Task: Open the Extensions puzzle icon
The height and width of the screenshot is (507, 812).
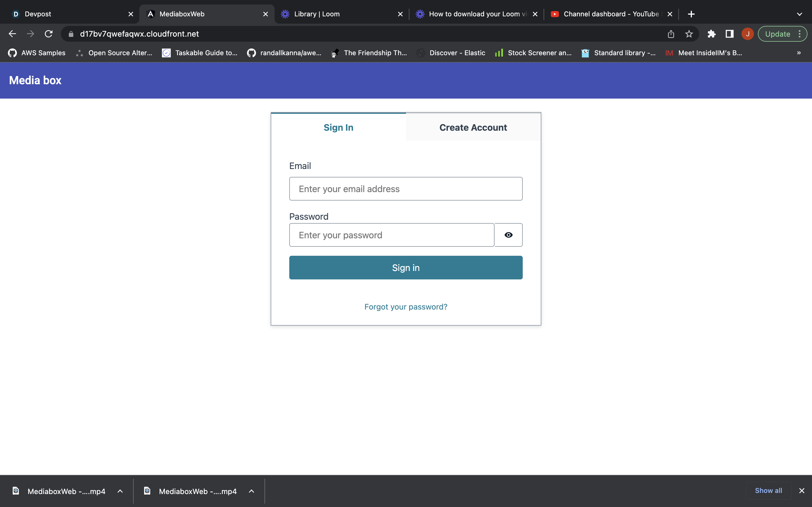Action: [711, 34]
